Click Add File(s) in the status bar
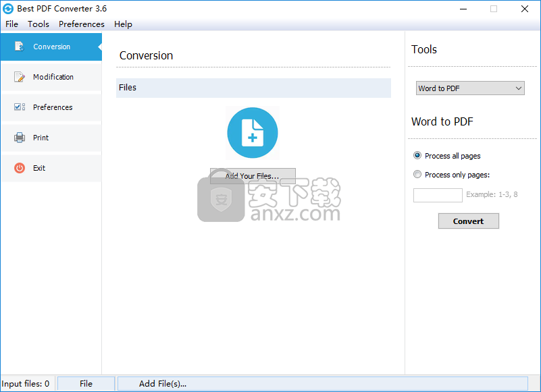This screenshot has width=541, height=392. point(163,384)
